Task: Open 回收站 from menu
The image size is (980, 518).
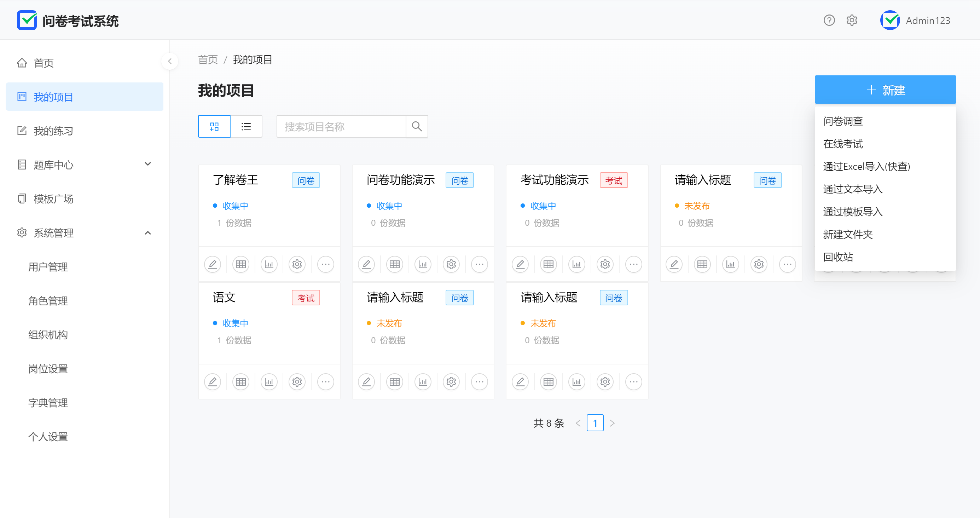Action: click(x=885, y=257)
